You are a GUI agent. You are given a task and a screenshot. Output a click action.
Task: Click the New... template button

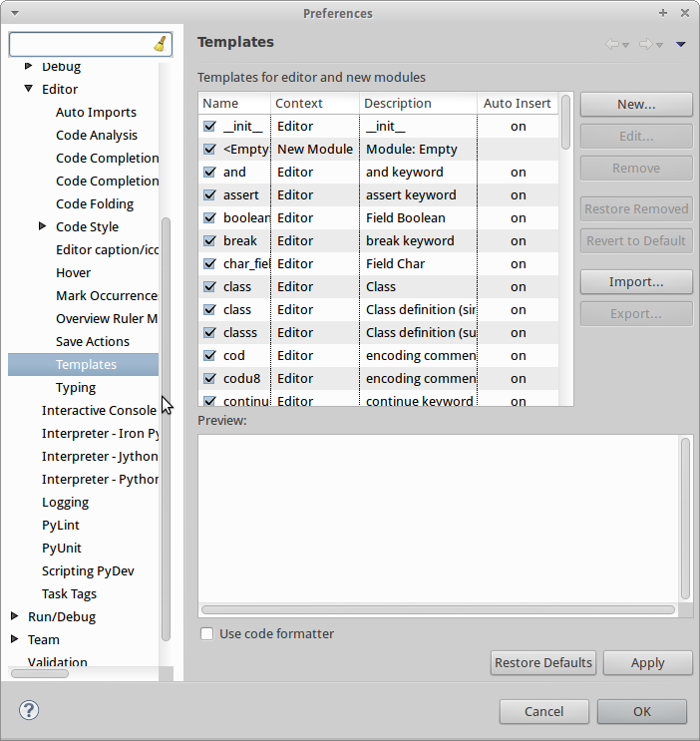pos(635,105)
